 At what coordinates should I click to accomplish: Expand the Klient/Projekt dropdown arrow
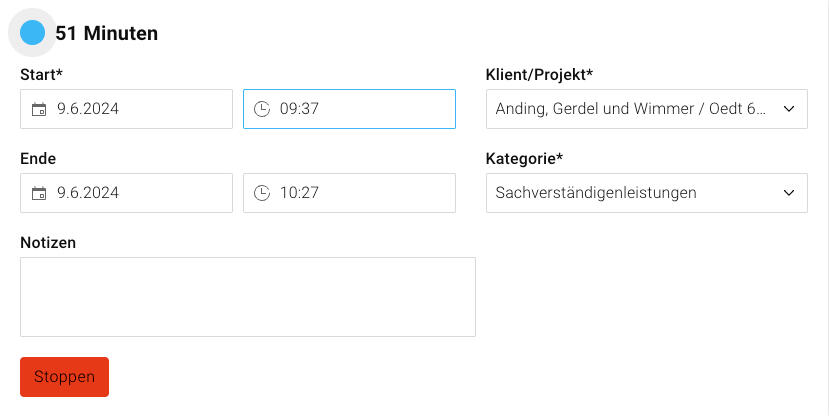pos(788,109)
